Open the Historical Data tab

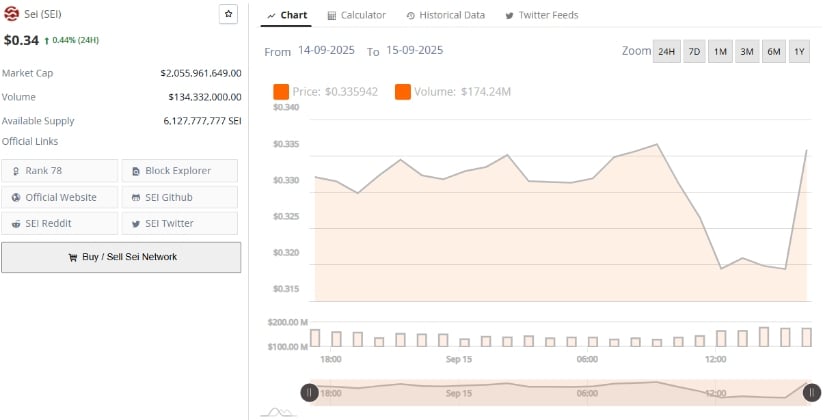446,15
